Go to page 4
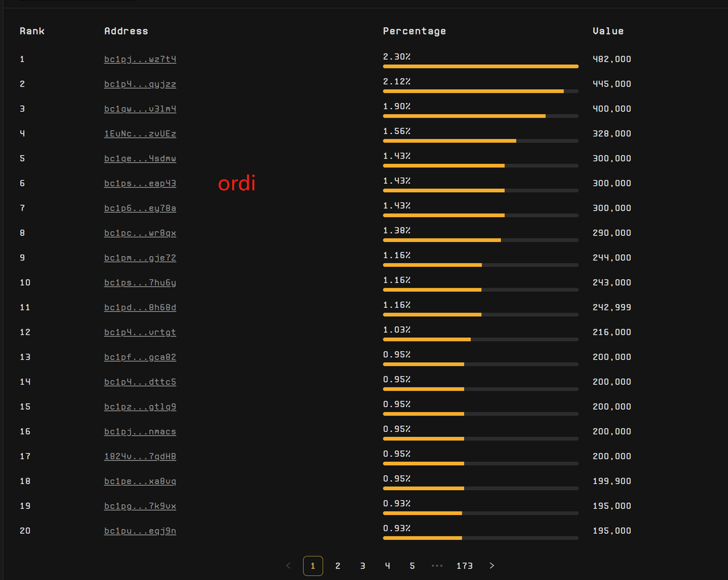Screen dimensions: 728x580 tap(388, 566)
